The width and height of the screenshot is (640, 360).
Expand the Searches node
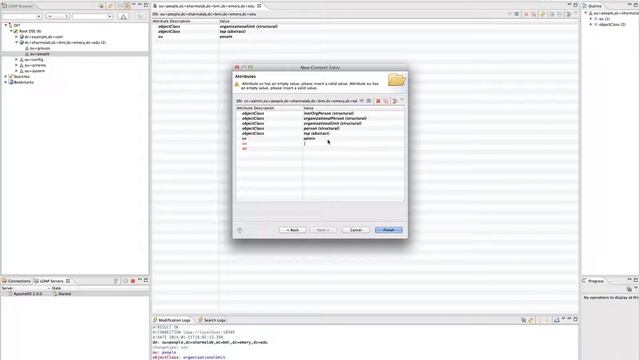tap(6, 77)
